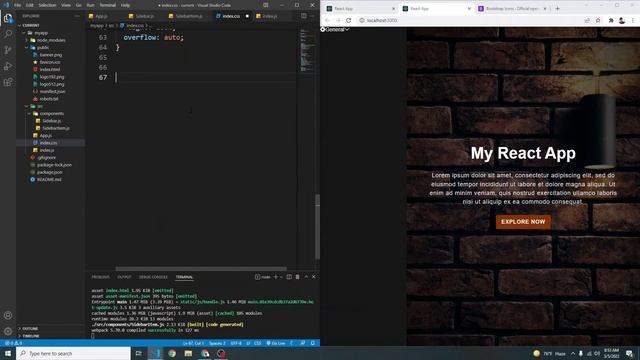The width and height of the screenshot is (640, 360).
Task: Share this page from the Chrome address bar
Action: 587,20
